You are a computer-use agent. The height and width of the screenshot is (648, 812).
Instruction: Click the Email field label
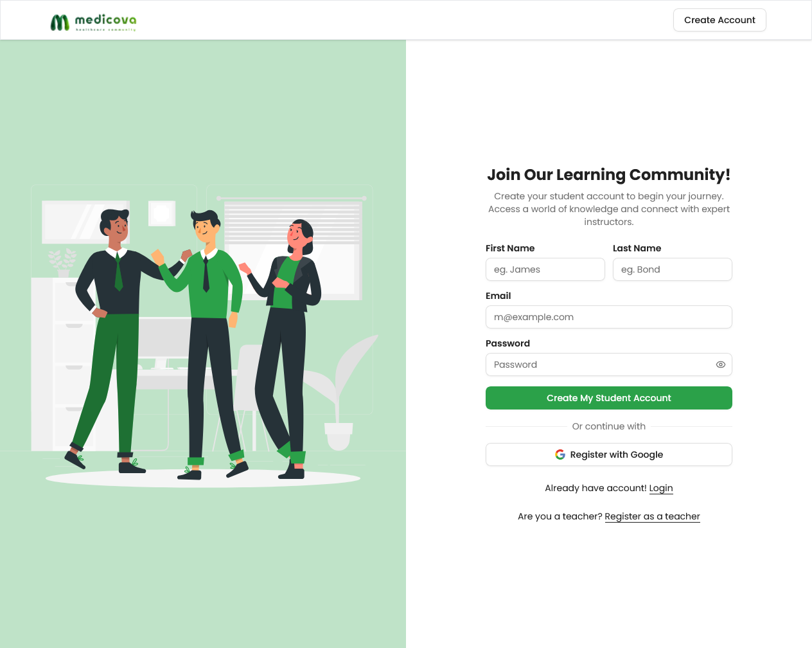(x=499, y=296)
